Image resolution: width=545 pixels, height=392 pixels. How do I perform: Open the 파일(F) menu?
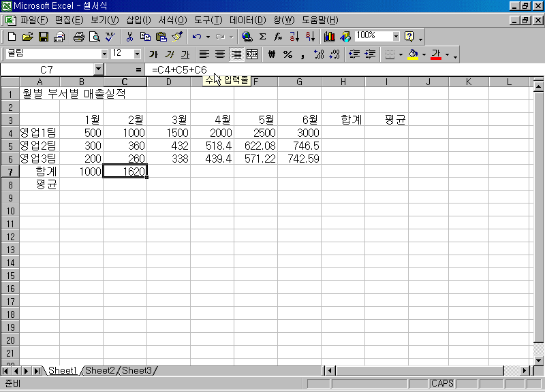pyautogui.click(x=34, y=20)
